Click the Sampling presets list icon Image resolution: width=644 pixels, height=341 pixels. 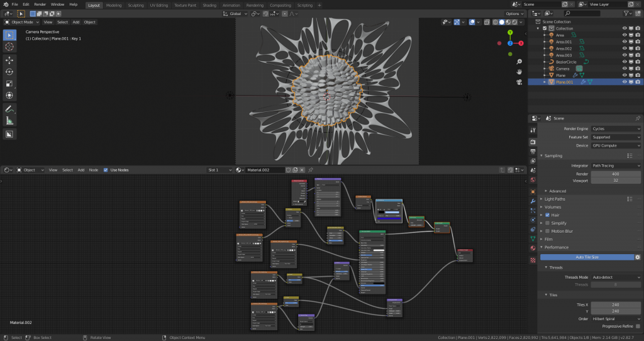[x=630, y=155]
